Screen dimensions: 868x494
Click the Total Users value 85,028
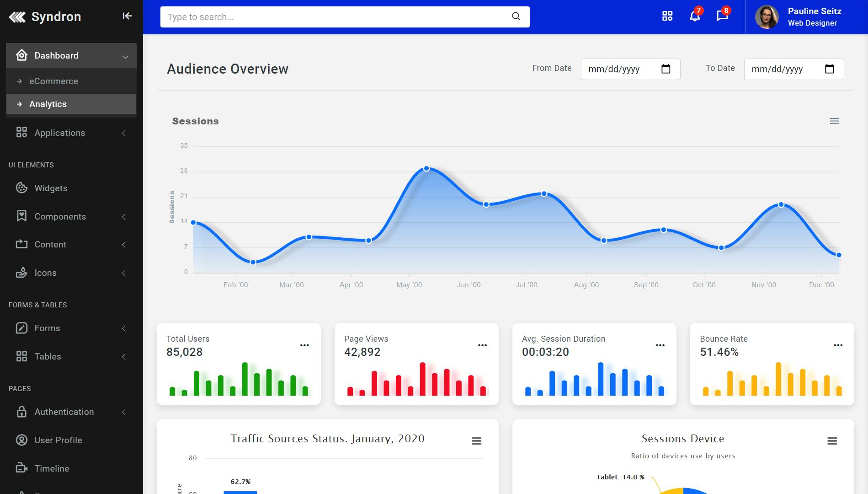click(x=184, y=352)
